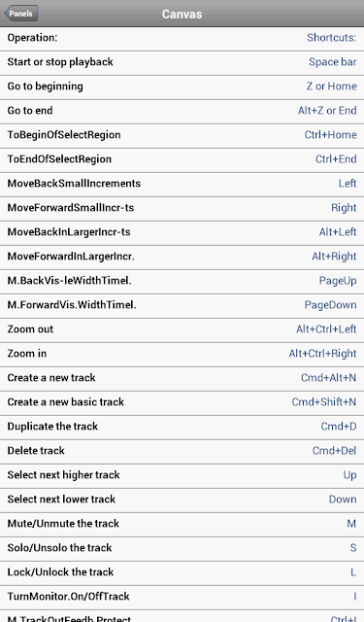Select the 'Go to end' row
364x622 pixels.
coord(182,111)
